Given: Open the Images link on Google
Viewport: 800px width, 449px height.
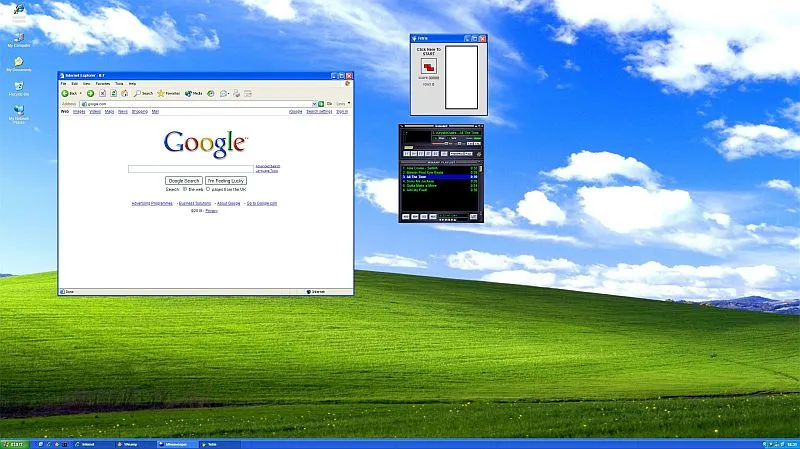Looking at the screenshot, I should 79,112.
